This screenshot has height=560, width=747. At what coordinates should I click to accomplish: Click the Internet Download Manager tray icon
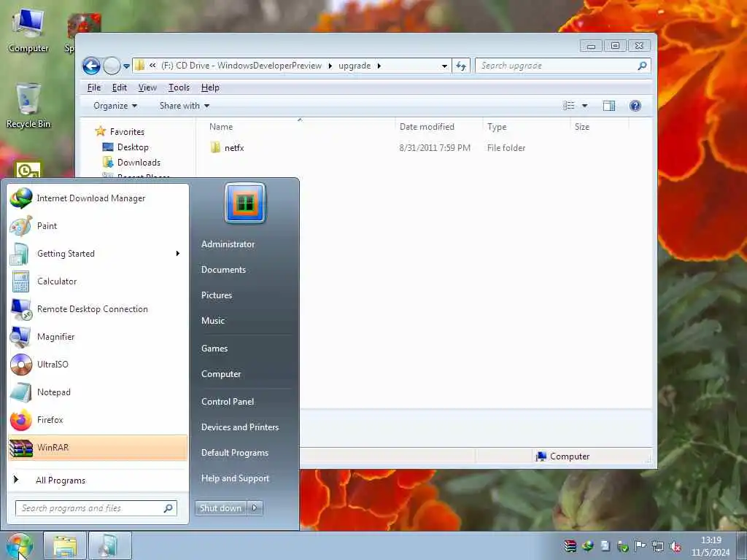(588, 546)
